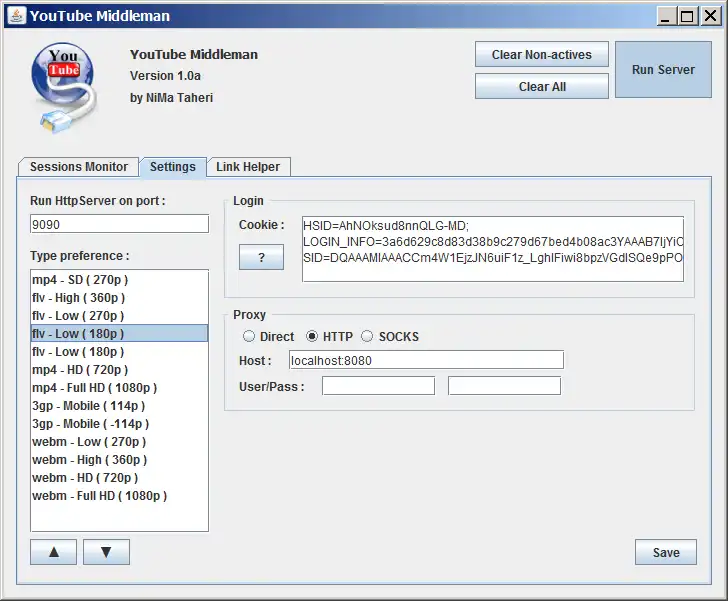Select 3gp - Mobile ( -114p ) entry

[x=119, y=424]
